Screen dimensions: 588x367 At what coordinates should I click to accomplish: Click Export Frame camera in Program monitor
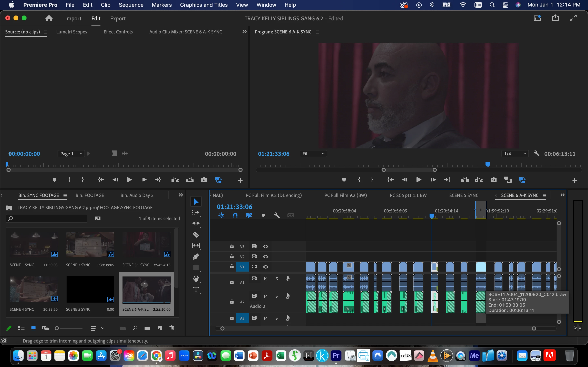tap(493, 180)
